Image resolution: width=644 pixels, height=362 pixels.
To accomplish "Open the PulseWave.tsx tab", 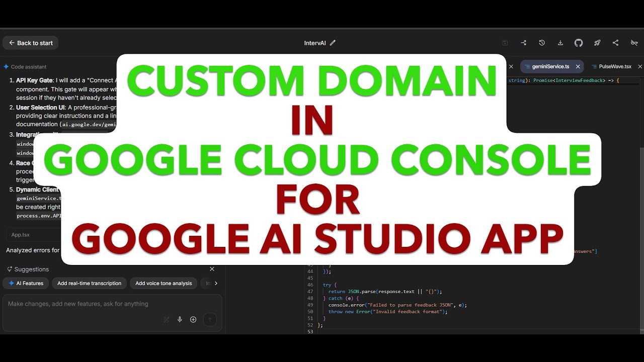I will (615, 66).
